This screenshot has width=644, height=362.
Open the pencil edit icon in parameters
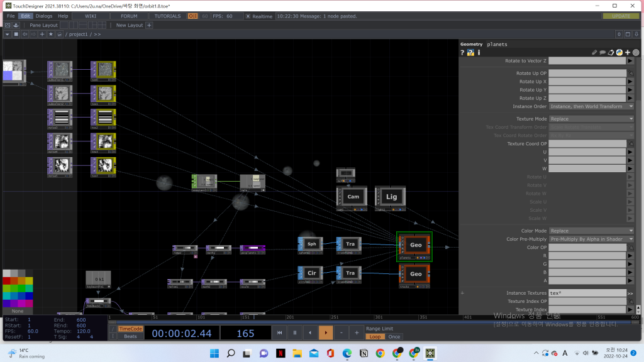click(x=594, y=53)
